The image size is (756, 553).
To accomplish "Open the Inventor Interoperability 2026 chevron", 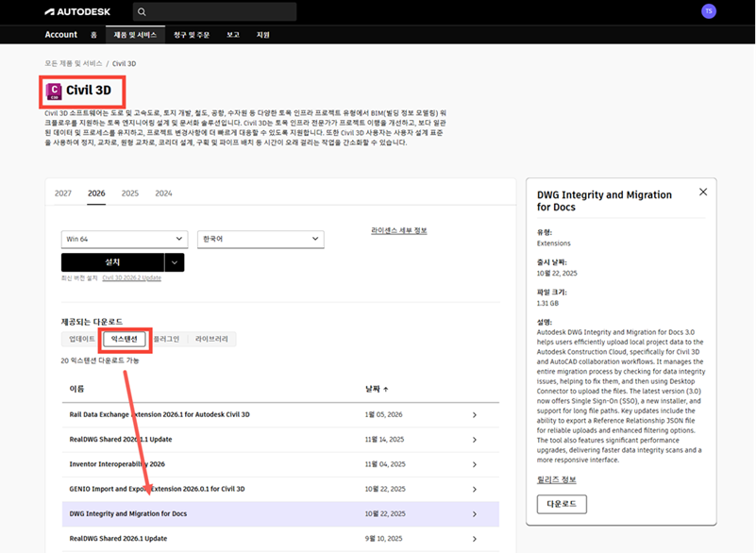I will (x=475, y=464).
